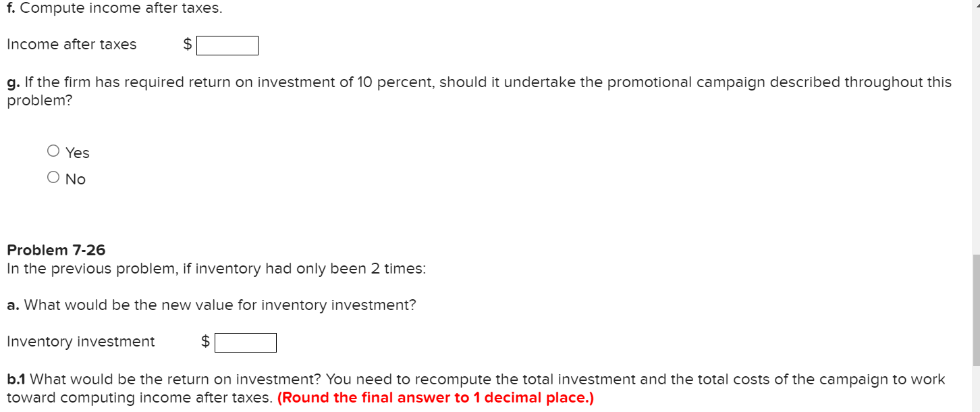Click the bold part f label
Image resolution: width=980 pixels, height=412 pixels.
tap(11, 8)
